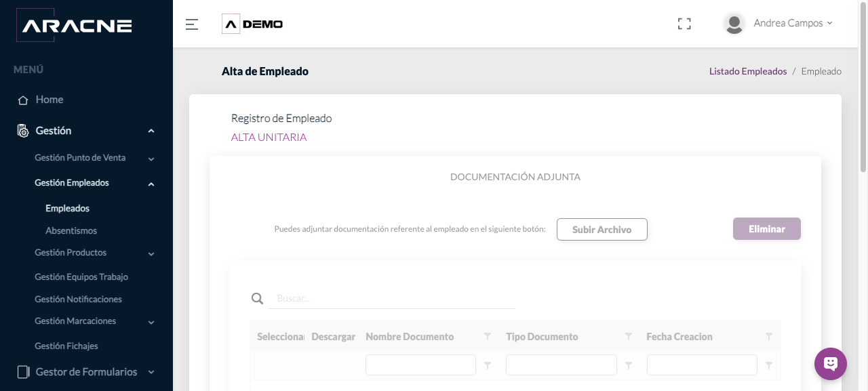The height and width of the screenshot is (391, 868).
Task: Click the ARACNE logo in sidebar
Action: [74, 26]
